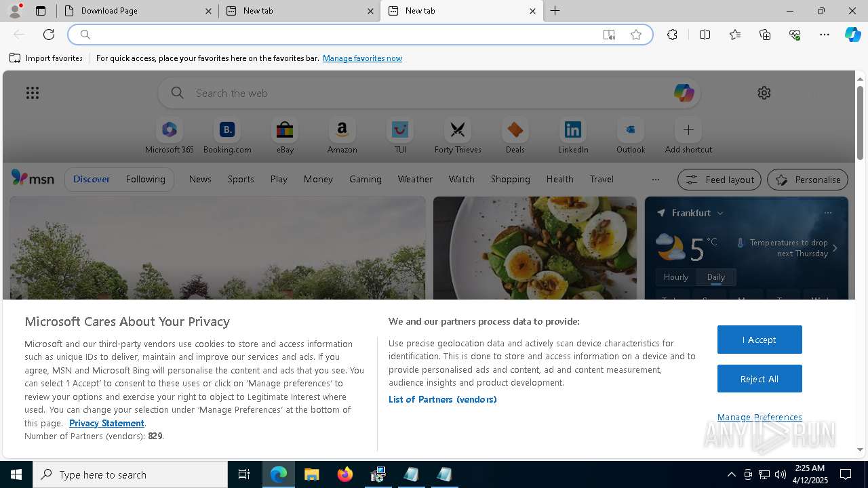This screenshot has height=488, width=868.
Task: Click Manage favorites now link
Action: click(x=362, y=58)
